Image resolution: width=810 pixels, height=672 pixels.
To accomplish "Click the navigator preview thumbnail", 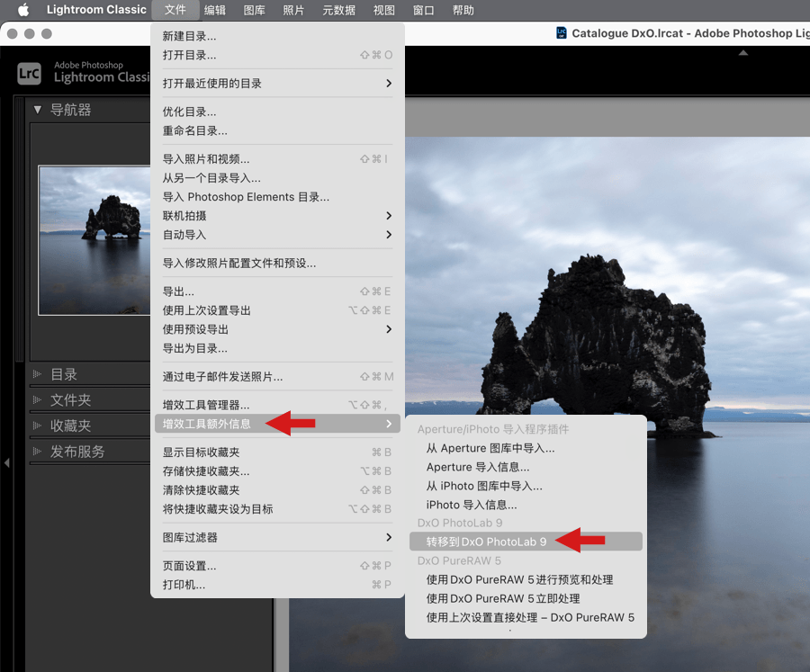I will coord(94,240).
